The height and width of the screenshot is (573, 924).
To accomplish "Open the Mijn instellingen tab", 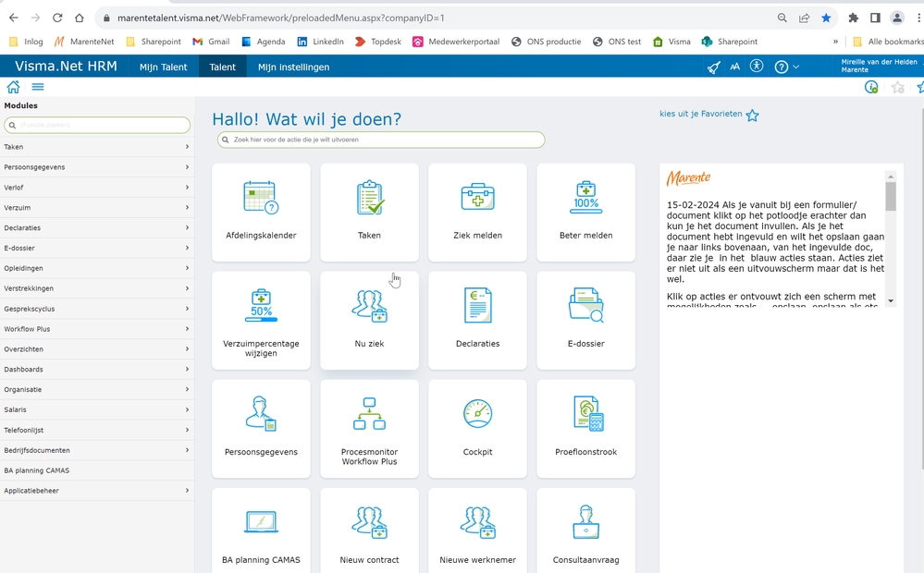I will [x=293, y=67].
